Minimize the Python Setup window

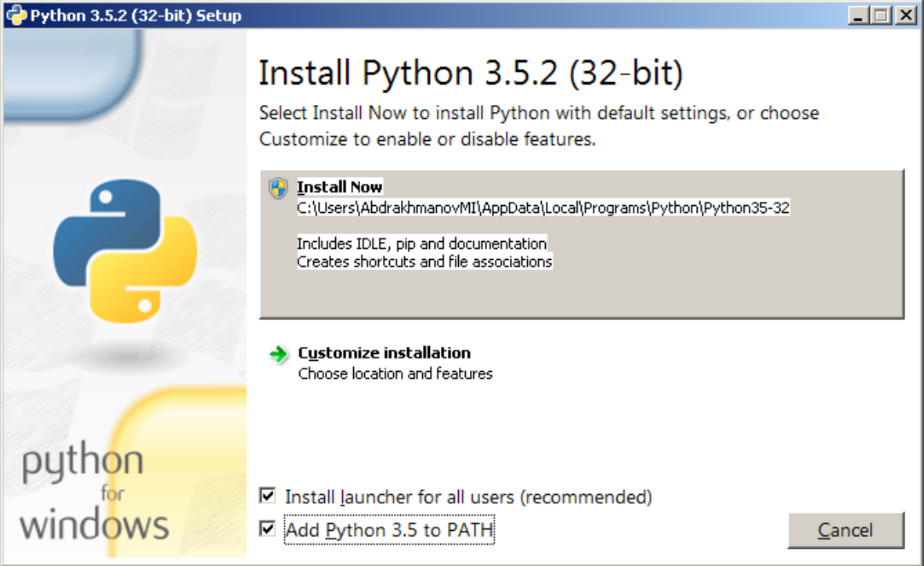859,16
